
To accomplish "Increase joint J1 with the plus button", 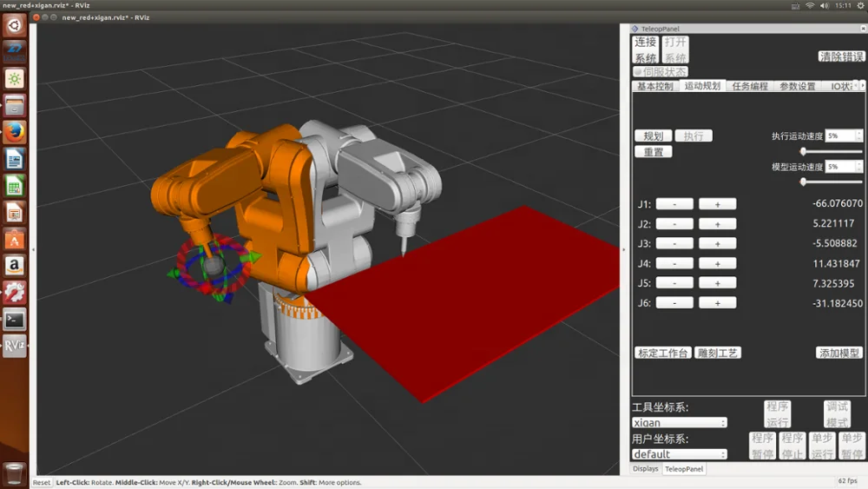I will (x=717, y=204).
